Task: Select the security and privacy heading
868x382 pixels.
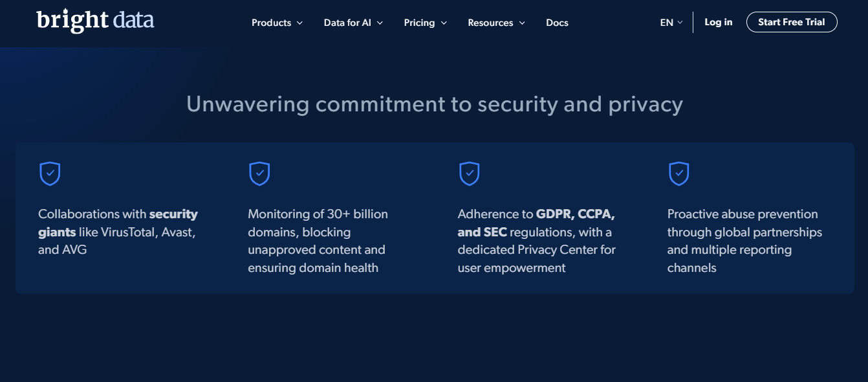Action: [x=435, y=104]
